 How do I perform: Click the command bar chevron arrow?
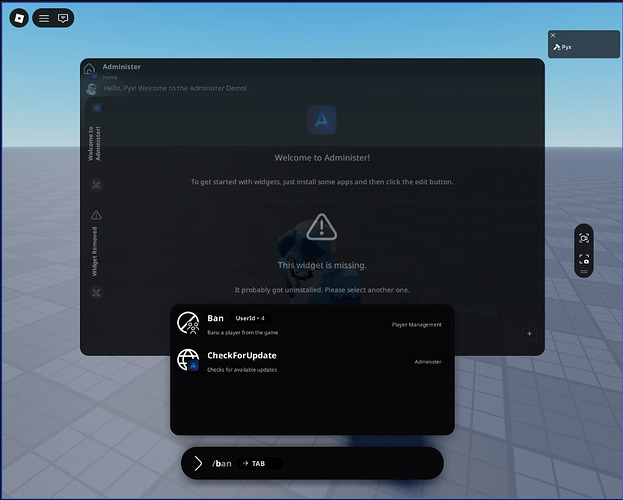(x=198, y=463)
